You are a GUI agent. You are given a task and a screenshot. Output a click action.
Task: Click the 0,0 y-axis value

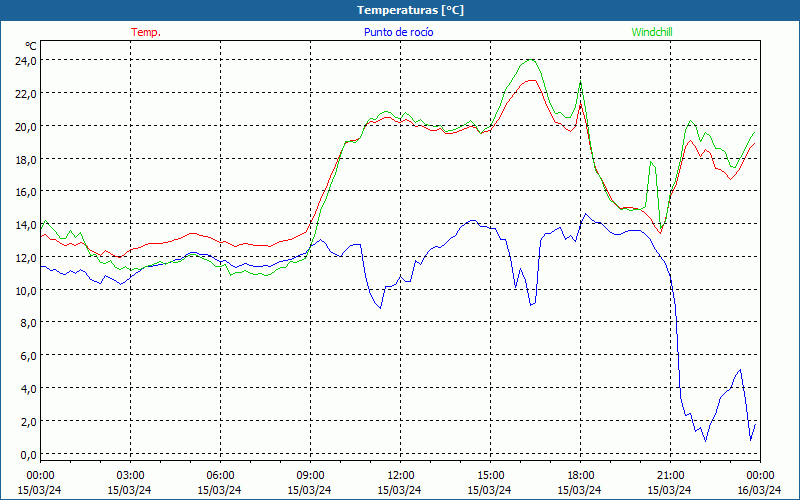29,455
